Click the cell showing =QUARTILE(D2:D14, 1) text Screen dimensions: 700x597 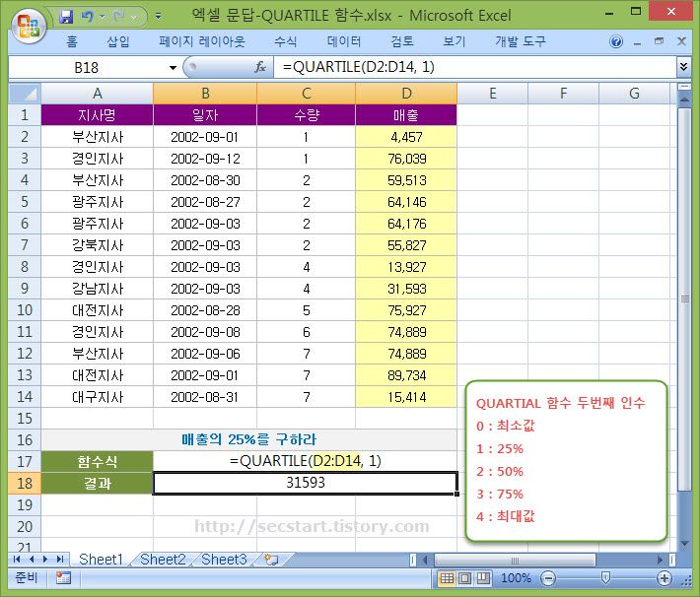click(x=306, y=461)
